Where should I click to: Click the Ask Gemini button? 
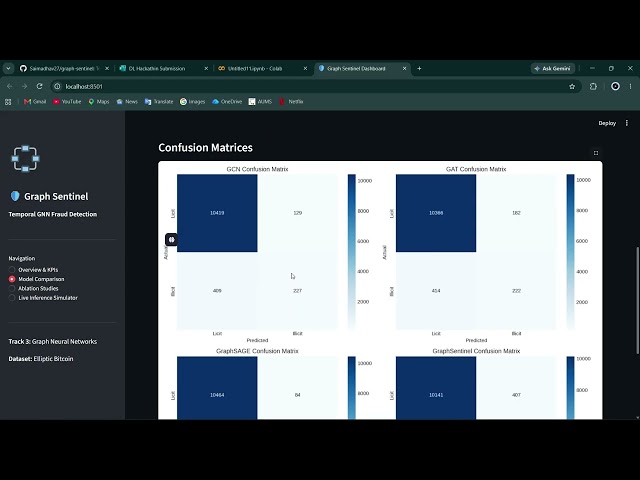(553, 69)
